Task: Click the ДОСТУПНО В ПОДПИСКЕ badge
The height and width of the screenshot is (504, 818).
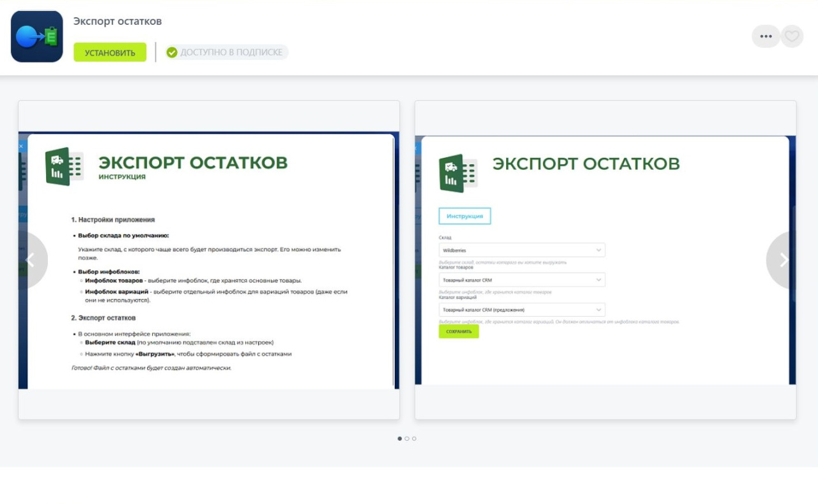Action: [227, 52]
